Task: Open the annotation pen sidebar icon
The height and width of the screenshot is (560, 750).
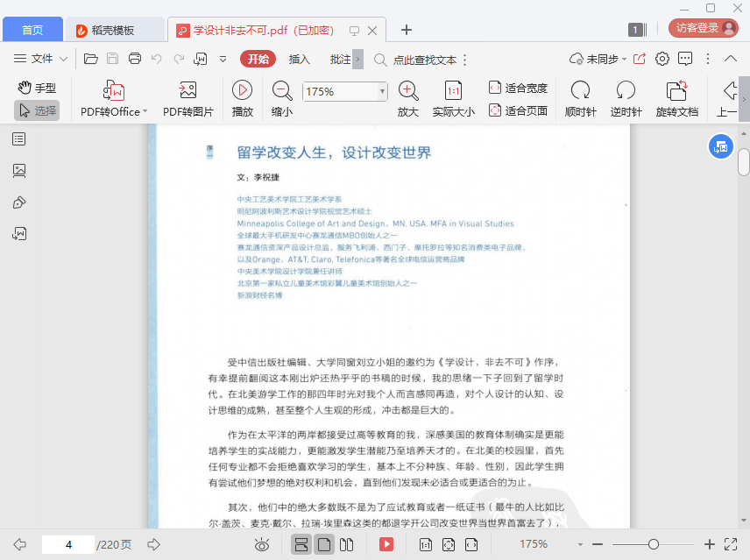Action: tap(19, 202)
